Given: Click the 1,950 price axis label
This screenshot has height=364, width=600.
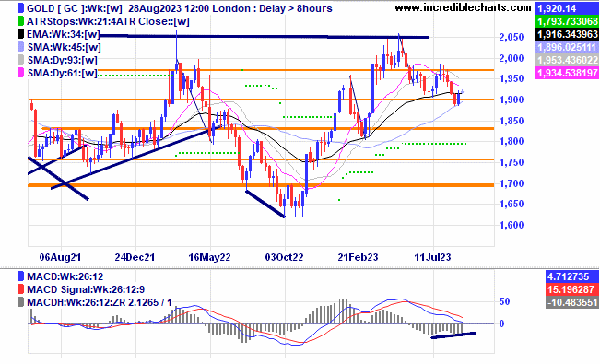Looking at the screenshot, I should point(512,79).
